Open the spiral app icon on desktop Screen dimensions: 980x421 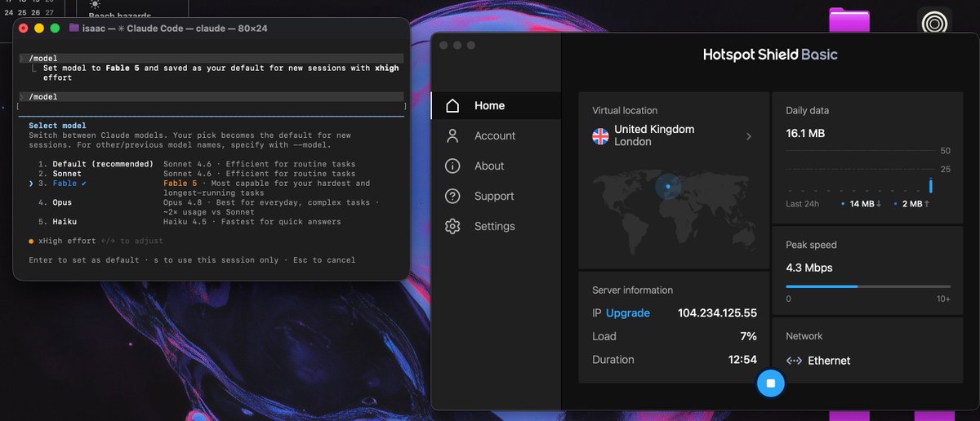(x=934, y=22)
